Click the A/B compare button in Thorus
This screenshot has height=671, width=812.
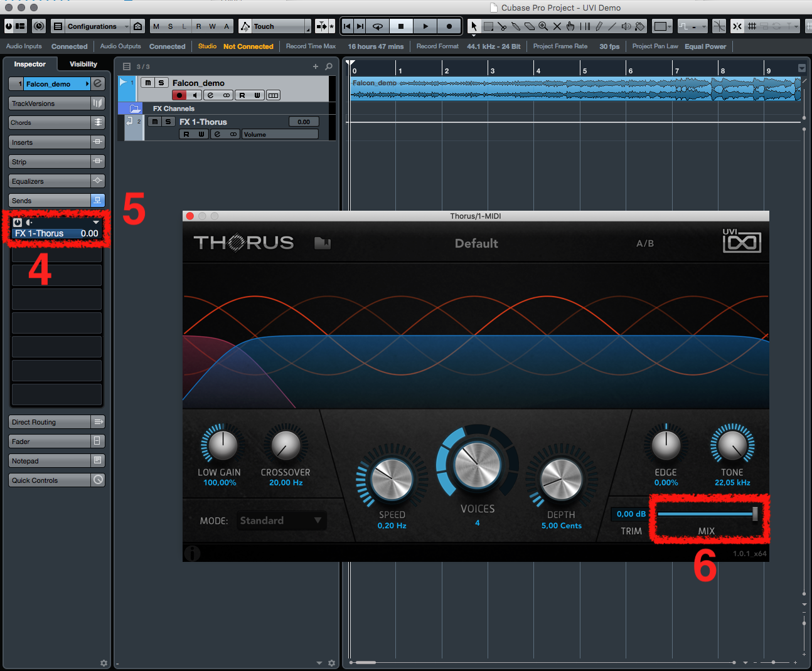point(645,243)
